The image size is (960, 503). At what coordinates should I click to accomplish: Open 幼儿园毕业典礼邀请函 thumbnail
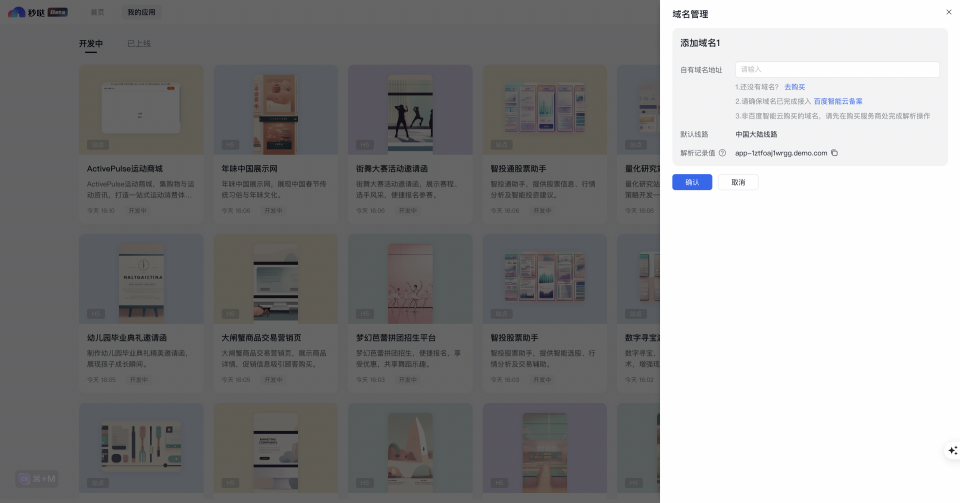(x=141, y=278)
